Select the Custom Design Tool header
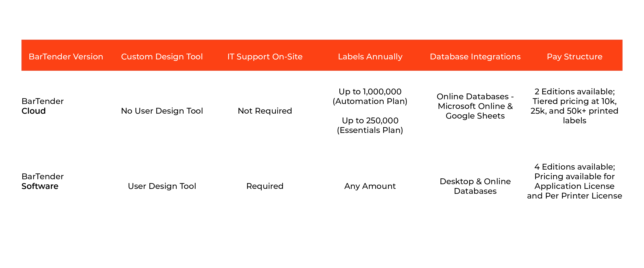Screen dimensions: 644x268 pyautogui.click(x=162, y=57)
